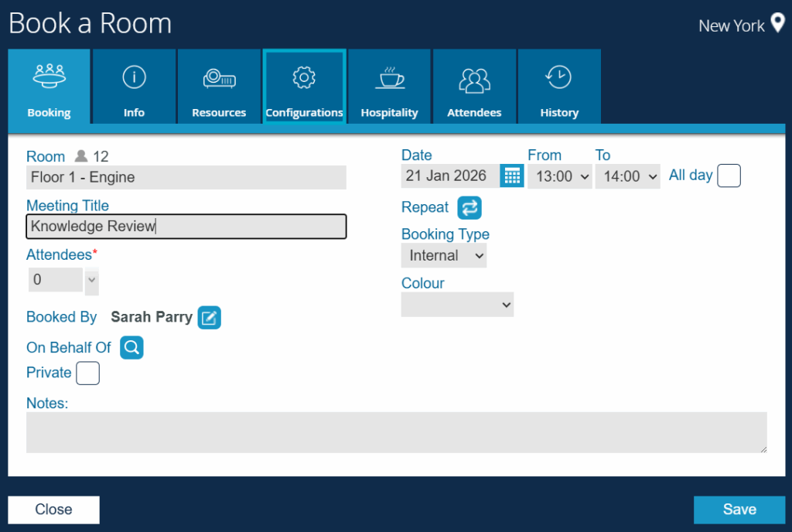Expand the To time dropdown
Image resolution: width=792 pixels, height=532 pixels.
tap(627, 176)
